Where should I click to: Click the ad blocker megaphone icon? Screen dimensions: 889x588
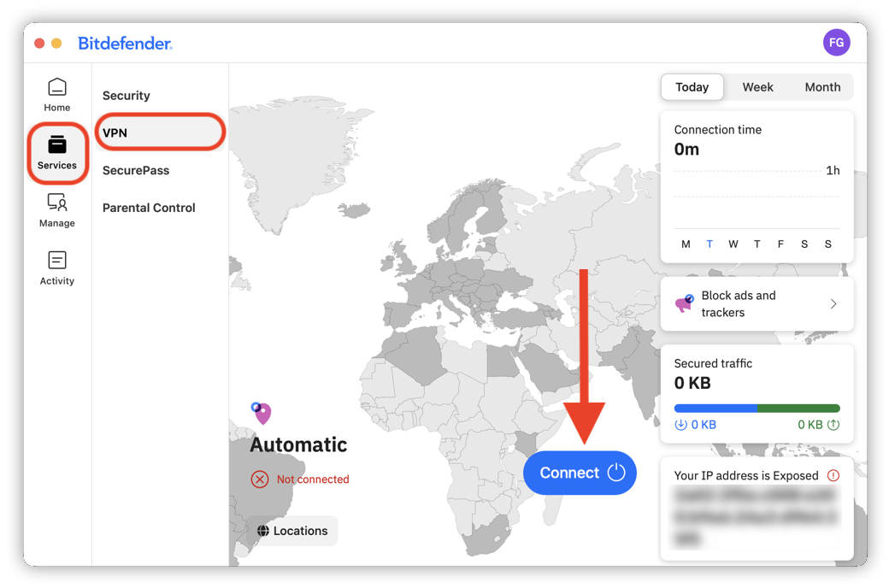click(x=685, y=303)
